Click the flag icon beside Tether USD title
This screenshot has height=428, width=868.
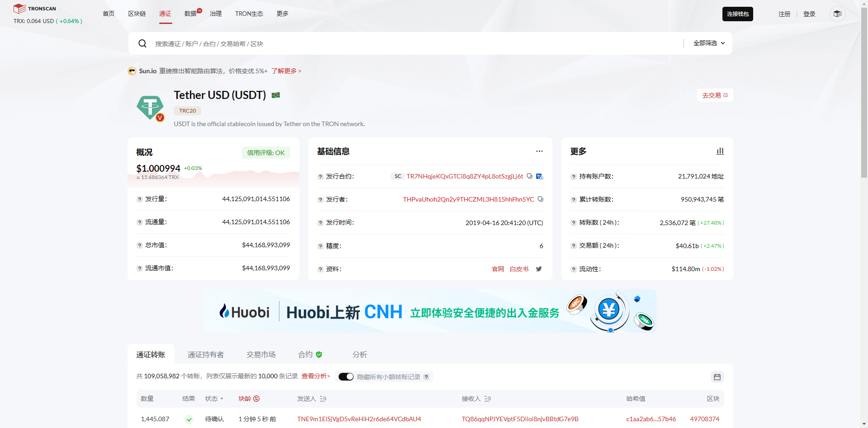276,95
